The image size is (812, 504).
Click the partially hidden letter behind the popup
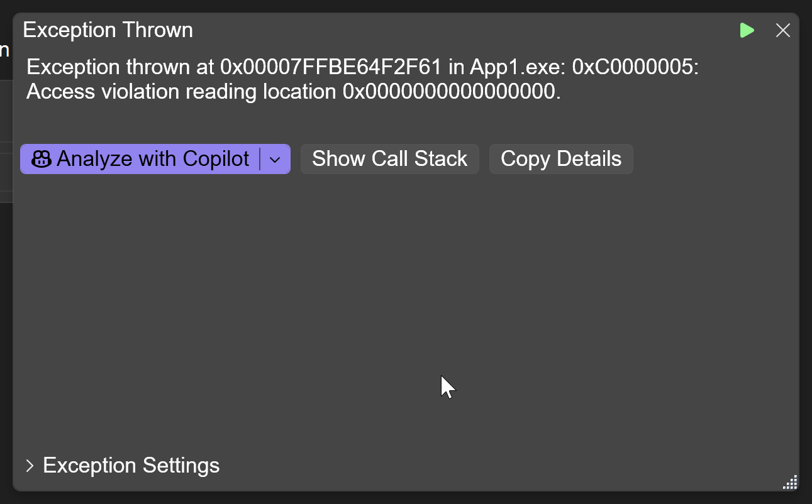click(4, 49)
